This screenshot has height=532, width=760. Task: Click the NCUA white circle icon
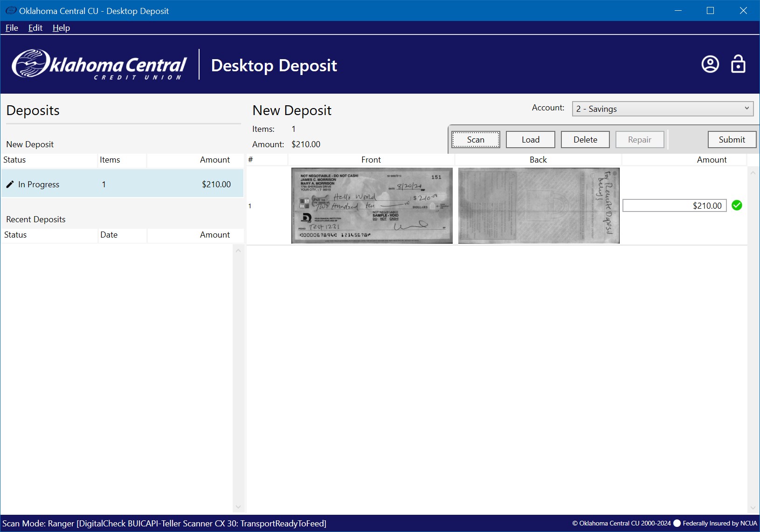pos(677,523)
